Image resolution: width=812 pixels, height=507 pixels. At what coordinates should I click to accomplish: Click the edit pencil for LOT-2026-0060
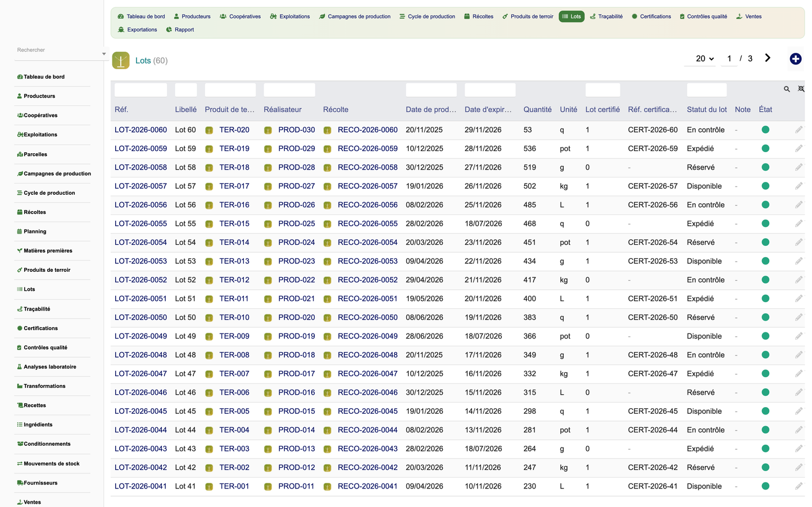pos(799,130)
